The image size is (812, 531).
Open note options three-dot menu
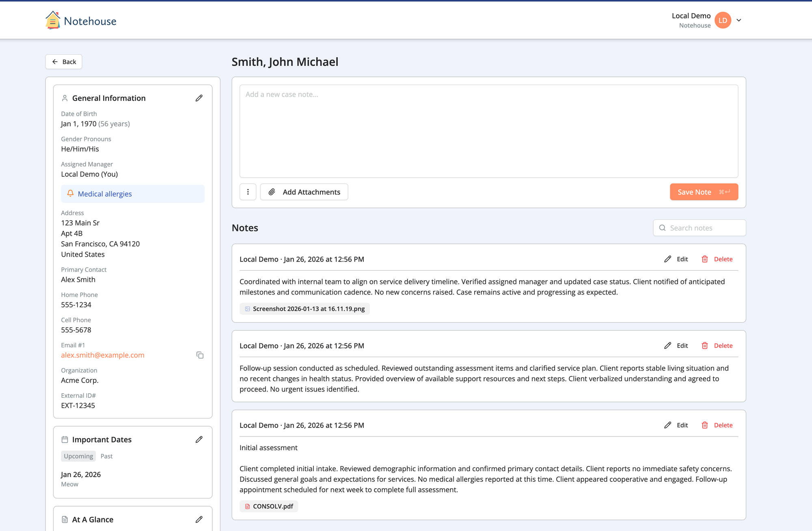click(x=248, y=192)
